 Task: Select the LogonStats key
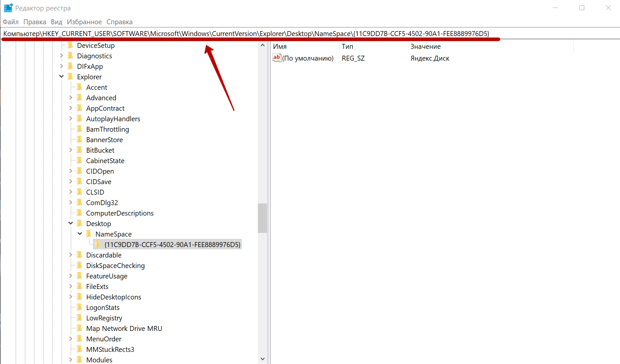click(103, 308)
